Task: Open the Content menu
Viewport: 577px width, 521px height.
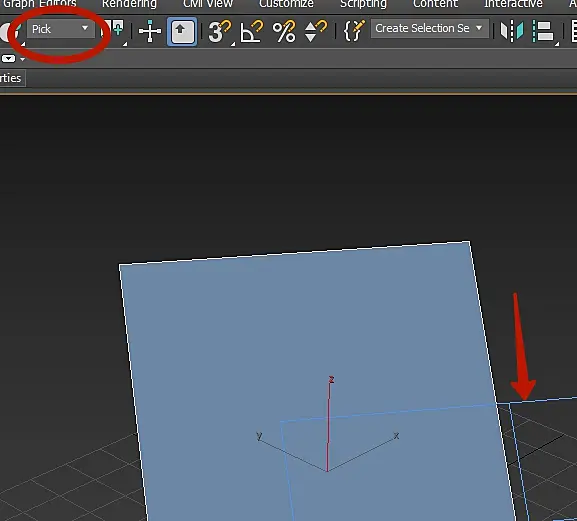Action: click(x=435, y=4)
